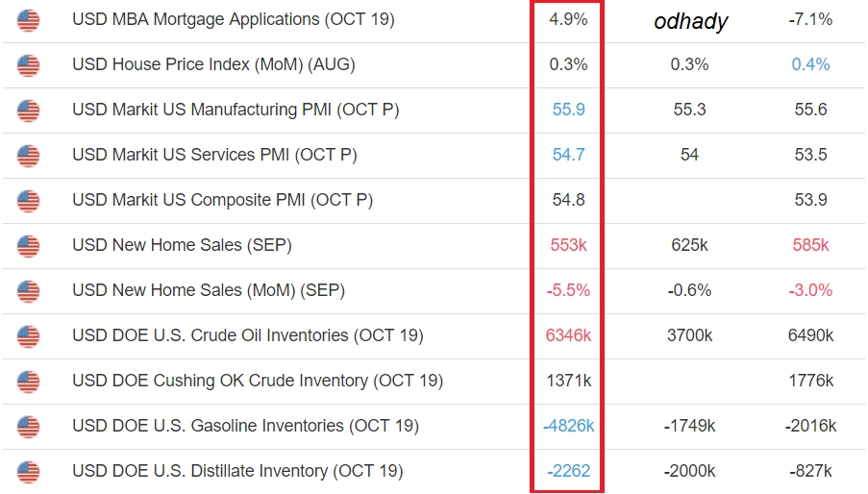Click the flag beside Distillate Inventory row
Image resolution: width=868 pixels, height=494 pixels.
coord(28,472)
